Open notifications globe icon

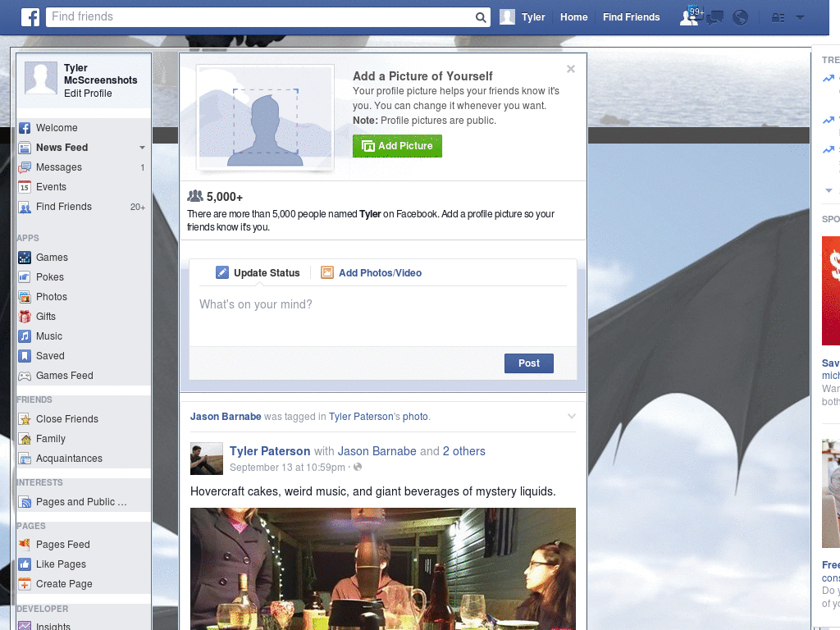point(740,18)
